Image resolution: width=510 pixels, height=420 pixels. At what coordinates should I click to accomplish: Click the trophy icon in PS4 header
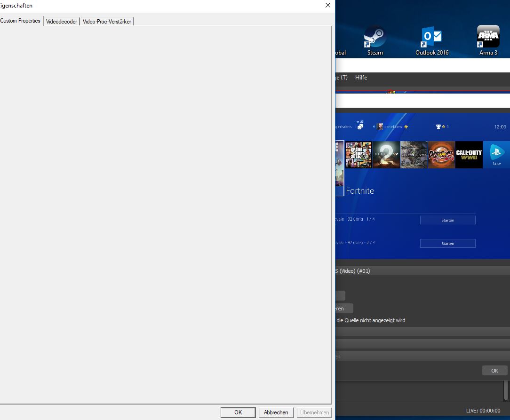pyautogui.click(x=438, y=127)
